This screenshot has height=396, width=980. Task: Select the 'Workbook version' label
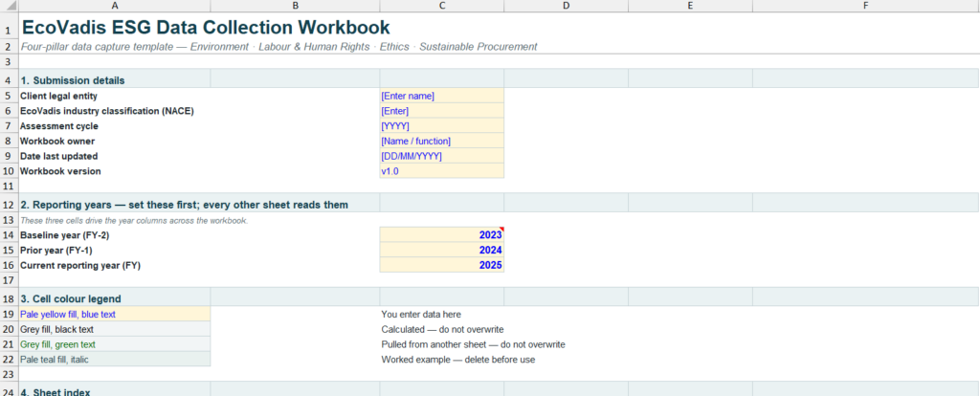tap(60, 171)
